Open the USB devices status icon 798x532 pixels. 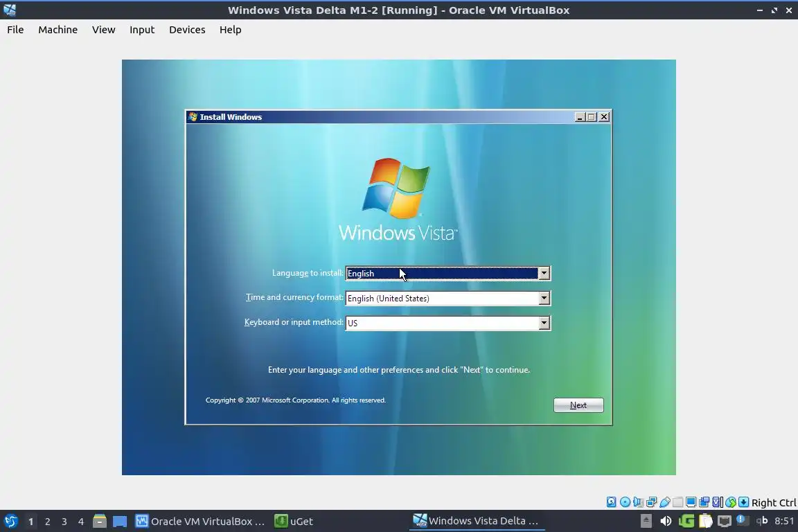click(665, 502)
